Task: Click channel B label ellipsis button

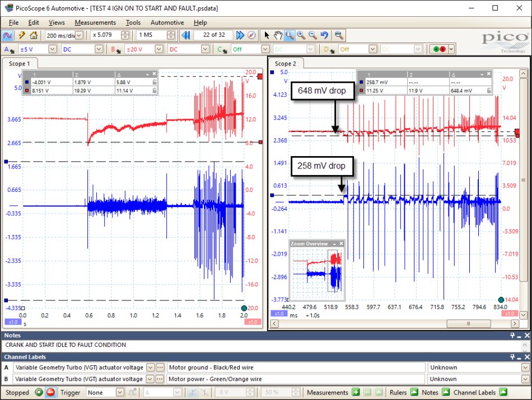Action: coord(160,379)
